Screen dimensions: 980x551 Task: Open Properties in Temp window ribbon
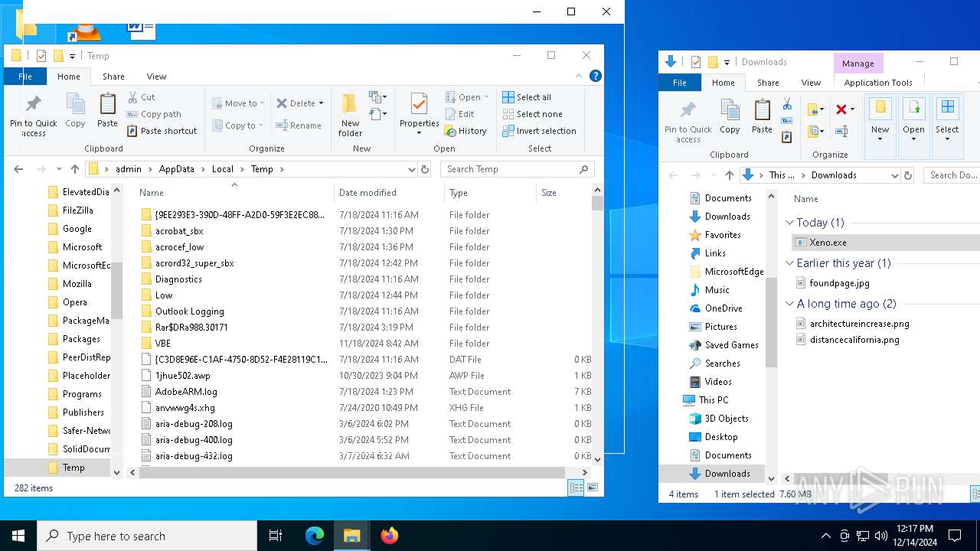(x=419, y=115)
